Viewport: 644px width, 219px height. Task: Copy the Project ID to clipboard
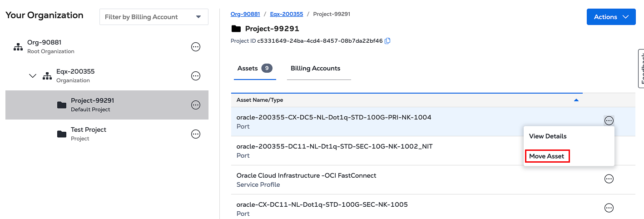(x=387, y=41)
